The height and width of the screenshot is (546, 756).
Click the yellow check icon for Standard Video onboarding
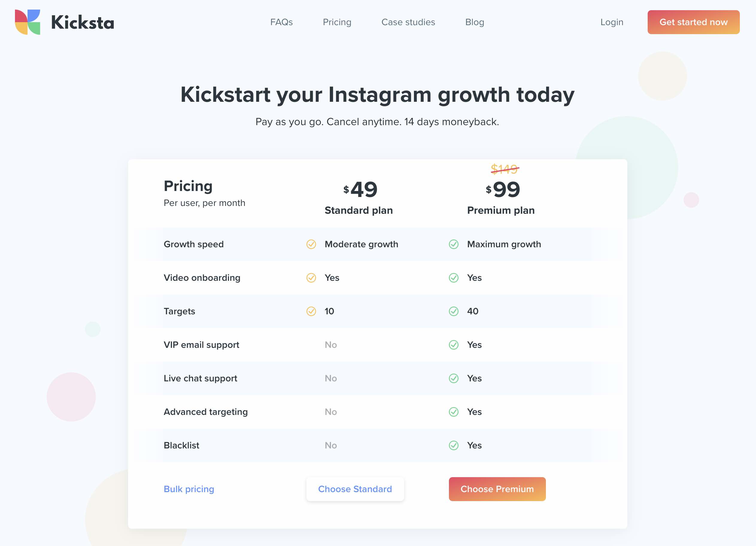point(311,278)
